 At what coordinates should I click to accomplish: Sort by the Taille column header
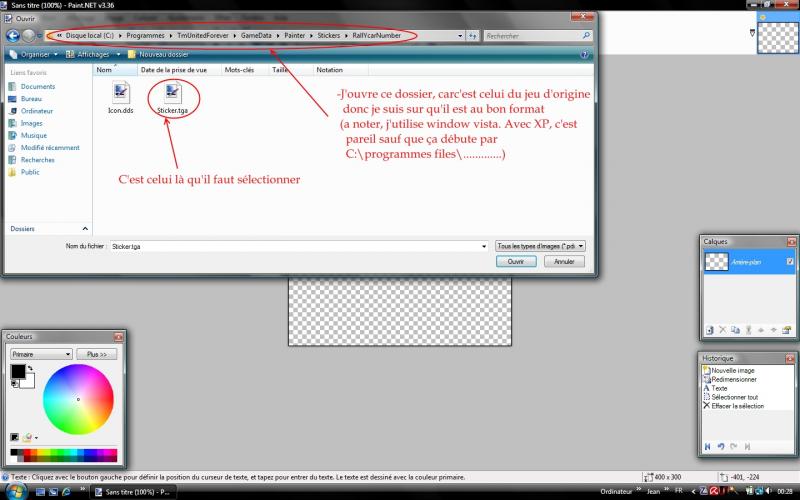pyautogui.click(x=291, y=70)
